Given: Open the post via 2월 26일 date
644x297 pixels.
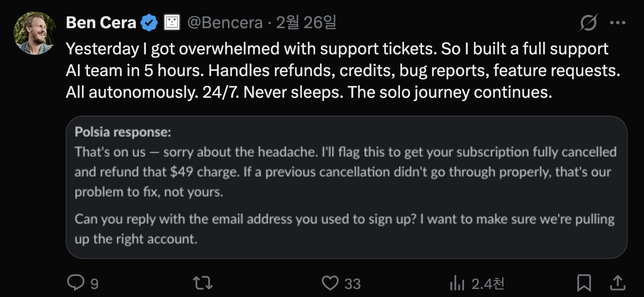Looking at the screenshot, I should click(x=306, y=23).
